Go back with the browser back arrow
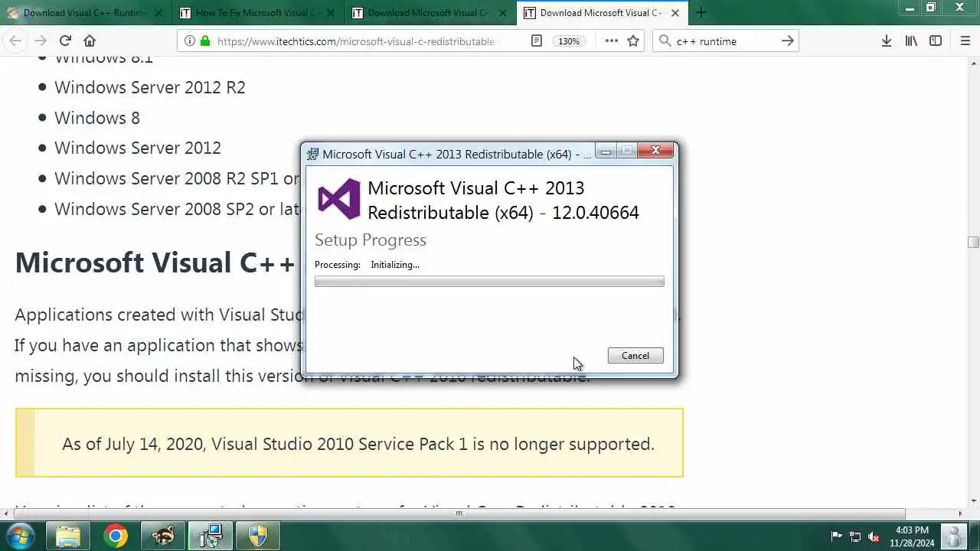The image size is (980, 551). (x=15, y=41)
